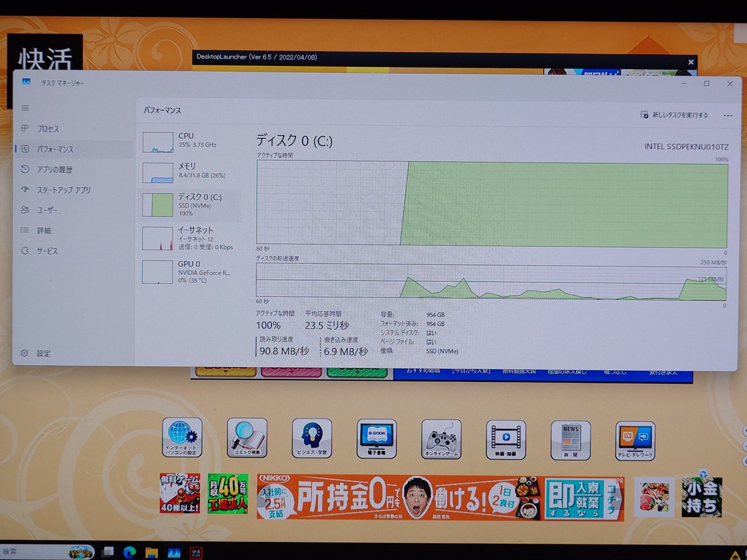Image resolution: width=747 pixels, height=560 pixels.
Task: Click the green launcher button behind Task Manager
Action: 357,372
